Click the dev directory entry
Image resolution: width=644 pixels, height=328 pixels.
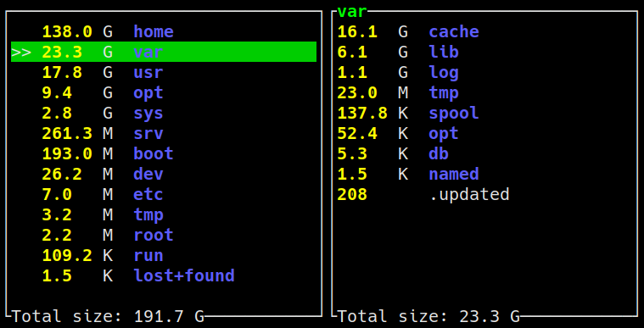click(164, 174)
